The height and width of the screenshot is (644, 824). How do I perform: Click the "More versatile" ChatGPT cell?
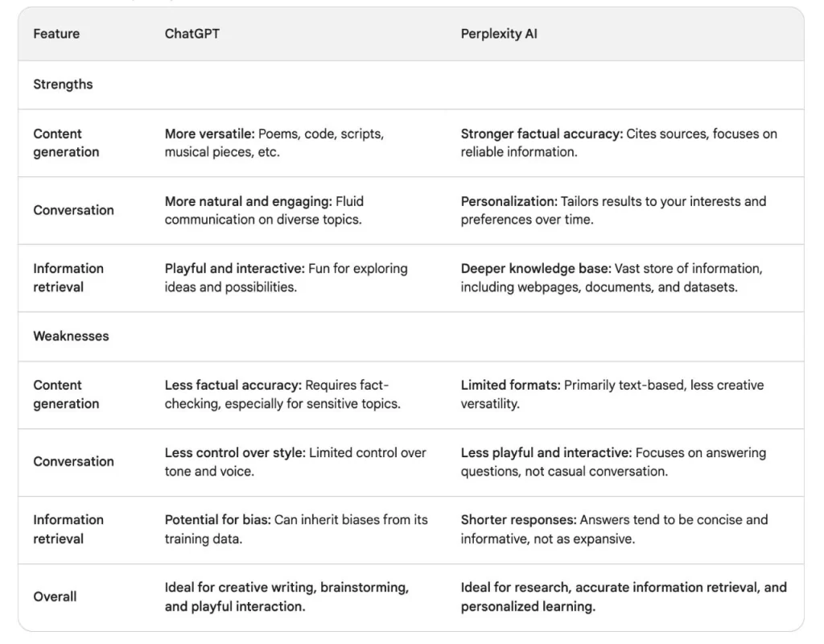[x=274, y=143]
